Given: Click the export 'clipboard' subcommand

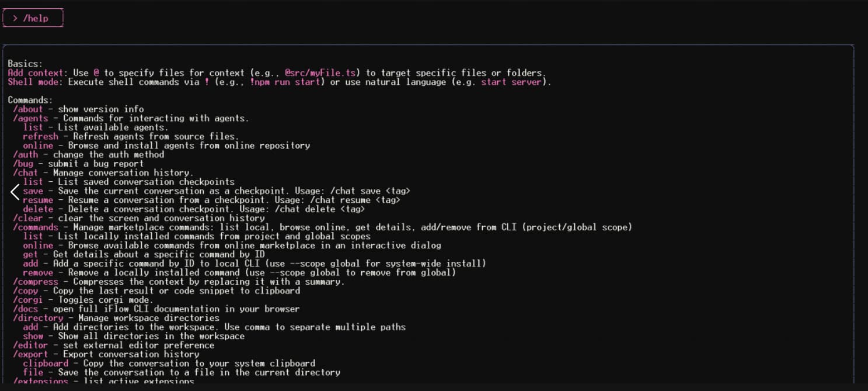Looking at the screenshot, I should coord(46,364).
